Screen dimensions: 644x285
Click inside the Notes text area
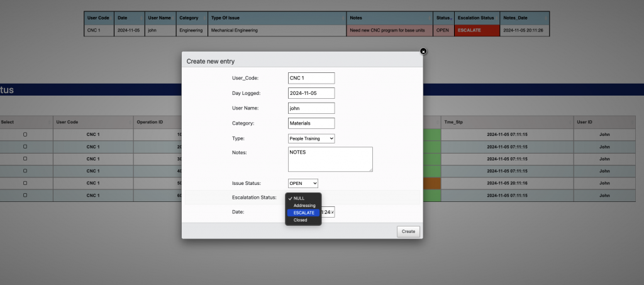tap(330, 159)
